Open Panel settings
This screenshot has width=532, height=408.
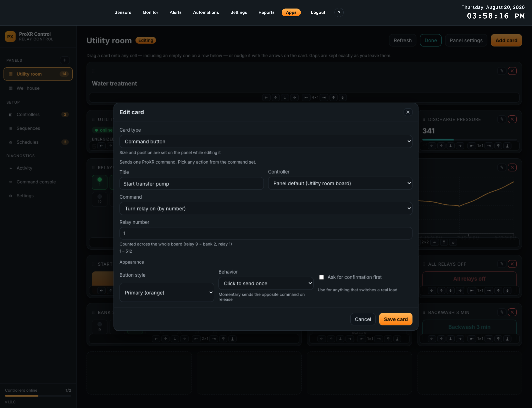point(466,40)
